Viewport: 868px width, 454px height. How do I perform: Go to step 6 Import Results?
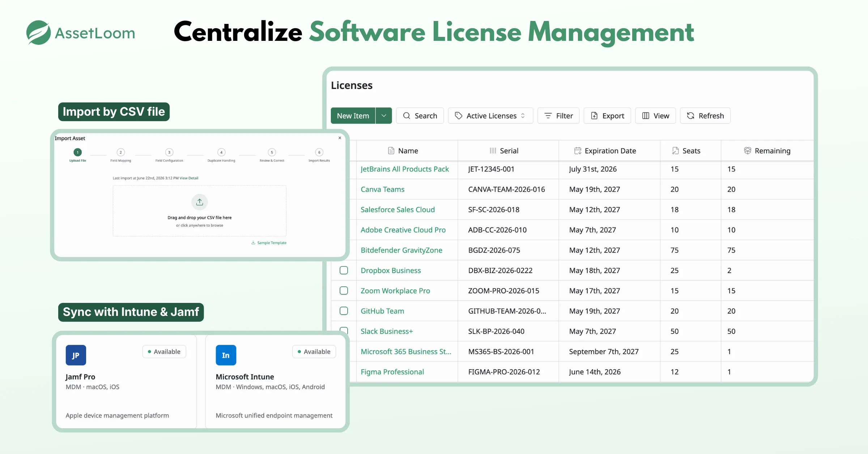319,155
